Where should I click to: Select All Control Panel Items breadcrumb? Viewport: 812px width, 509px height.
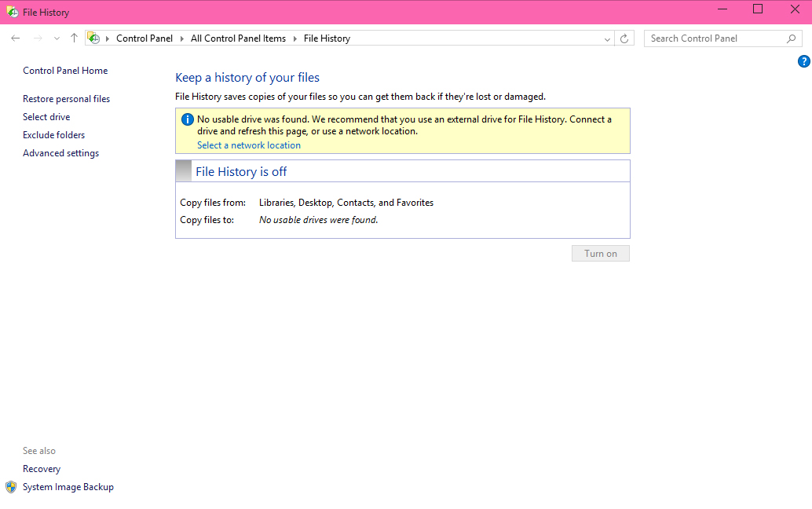click(x=238, y=38)
